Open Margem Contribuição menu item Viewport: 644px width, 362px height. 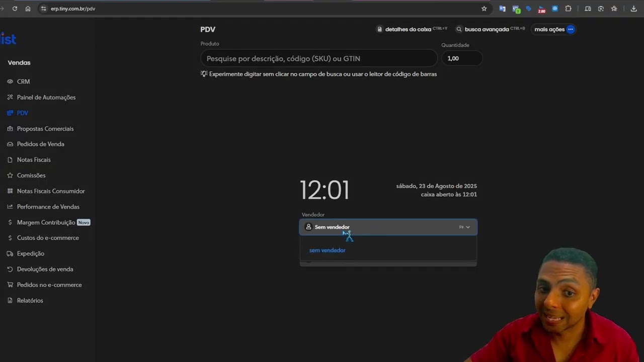pyautogui.click(x=46, y=222)
